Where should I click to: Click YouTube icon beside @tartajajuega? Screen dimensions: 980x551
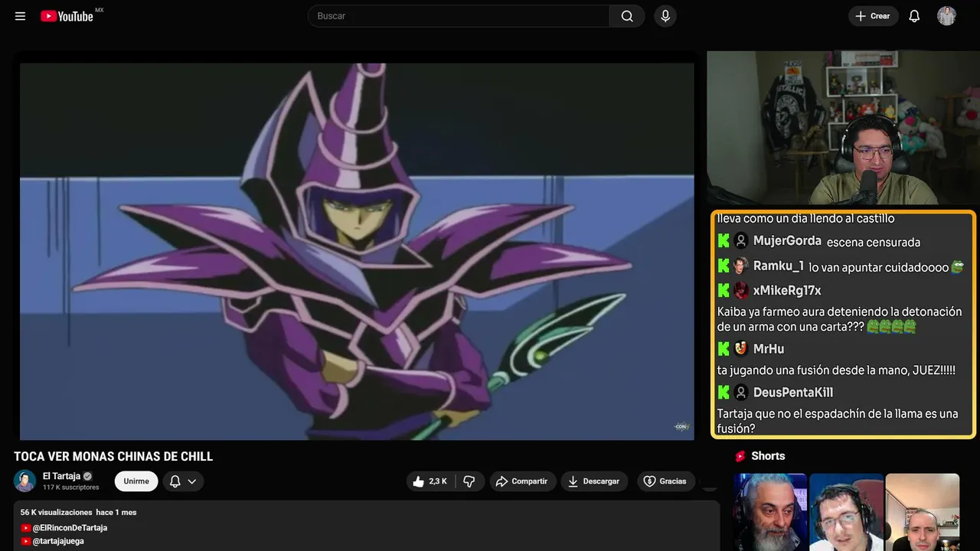pos(26,541)
